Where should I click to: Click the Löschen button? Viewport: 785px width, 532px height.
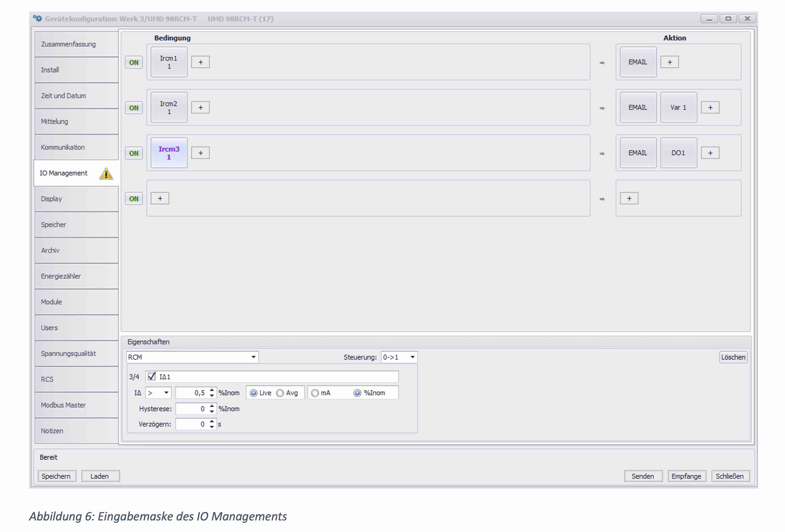coord(733,357)
